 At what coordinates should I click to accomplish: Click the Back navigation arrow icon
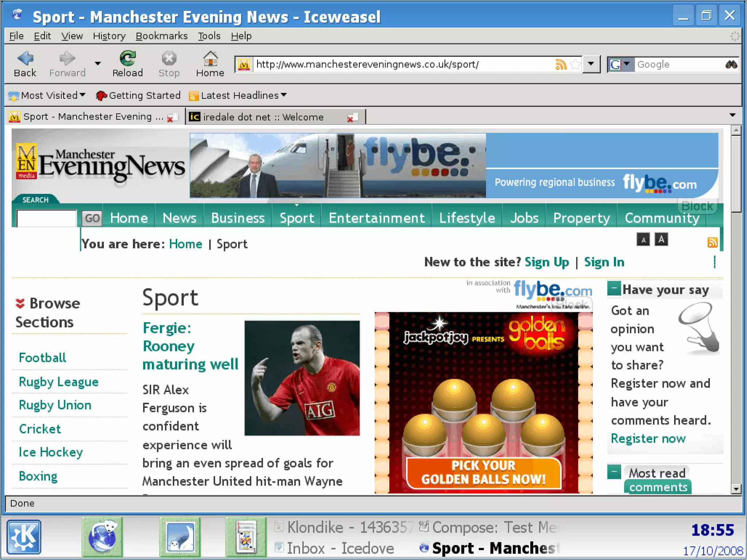(x=25, y=58)
